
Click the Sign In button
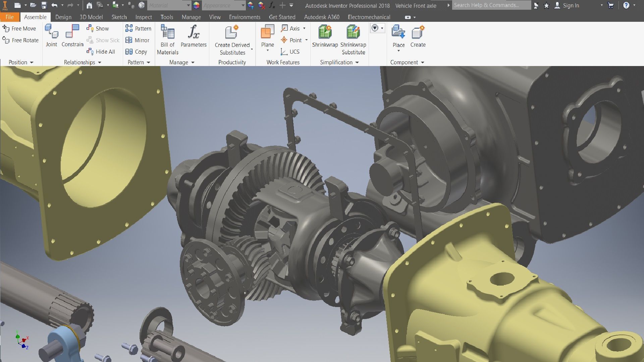click(571, 5)
